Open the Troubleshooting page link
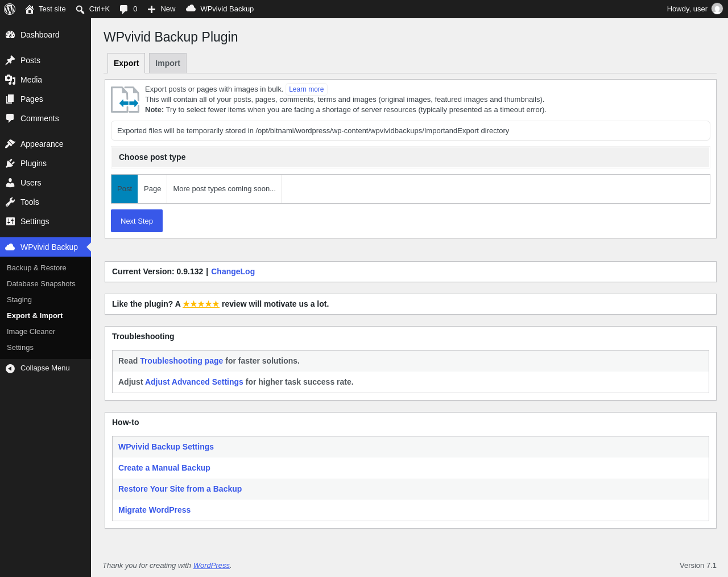 [x=181, y=361]
